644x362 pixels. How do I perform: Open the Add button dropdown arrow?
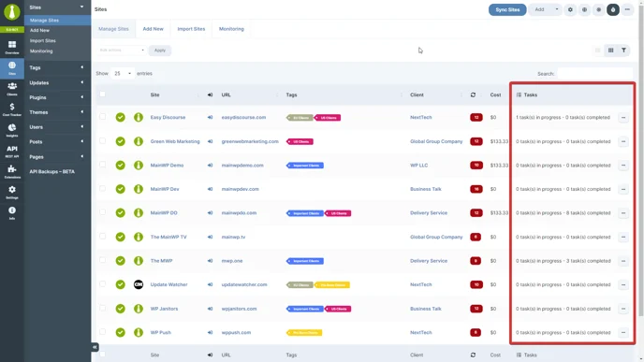click(x=557, y=9)
